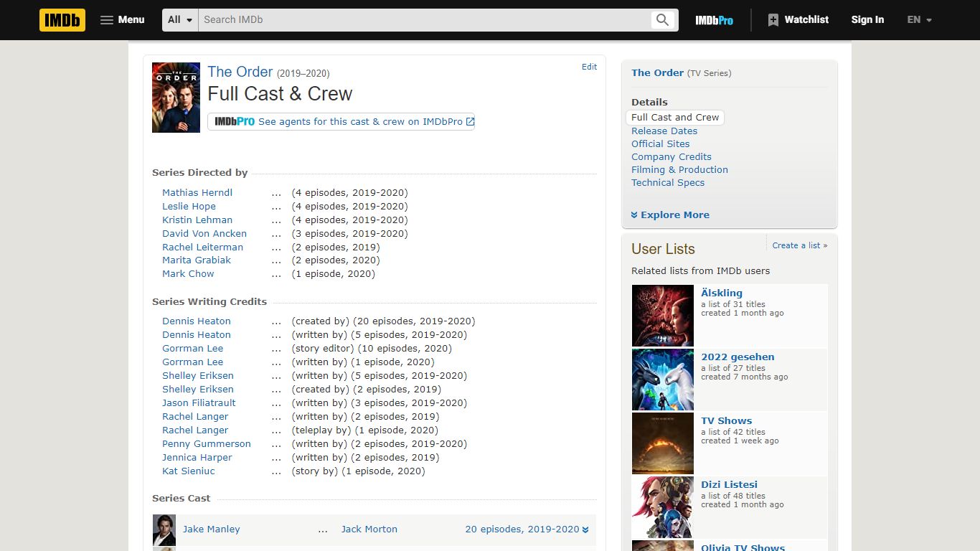Click the 'Series Cast' section heading
This screenshot has height=551, width=980.
(182, 499)
